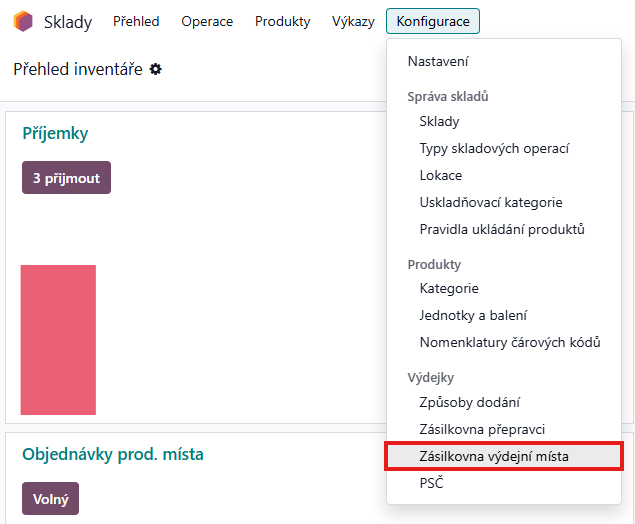Choose Kategorie under Produkty

[449, 289]
